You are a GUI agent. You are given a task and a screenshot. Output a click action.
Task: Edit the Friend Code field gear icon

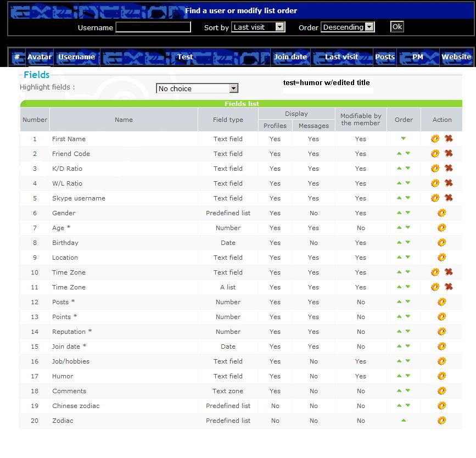point(435,154)
